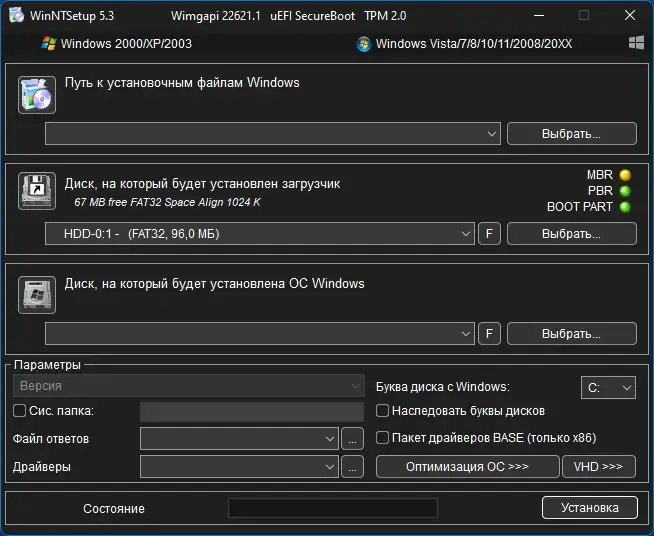Switch to Windows Vista/7/8/10/11/2008/20XX tab

click(x=464, y=44)
